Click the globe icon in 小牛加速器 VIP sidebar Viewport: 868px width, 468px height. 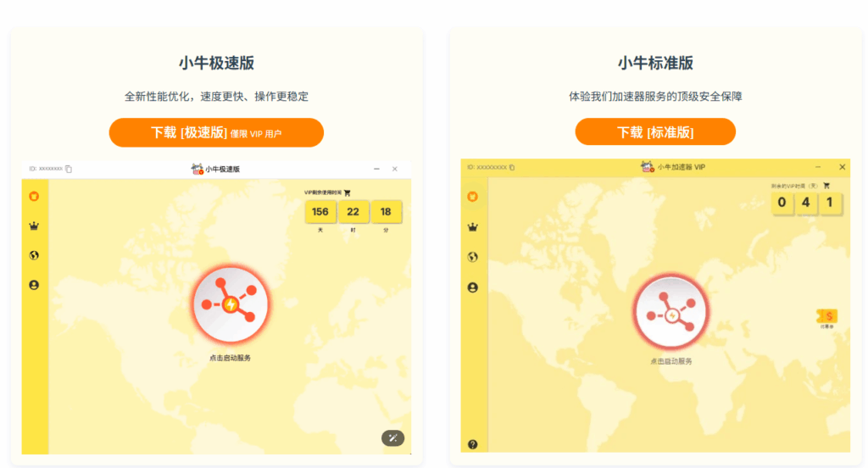pyautogui.click(x=473, y=258)
